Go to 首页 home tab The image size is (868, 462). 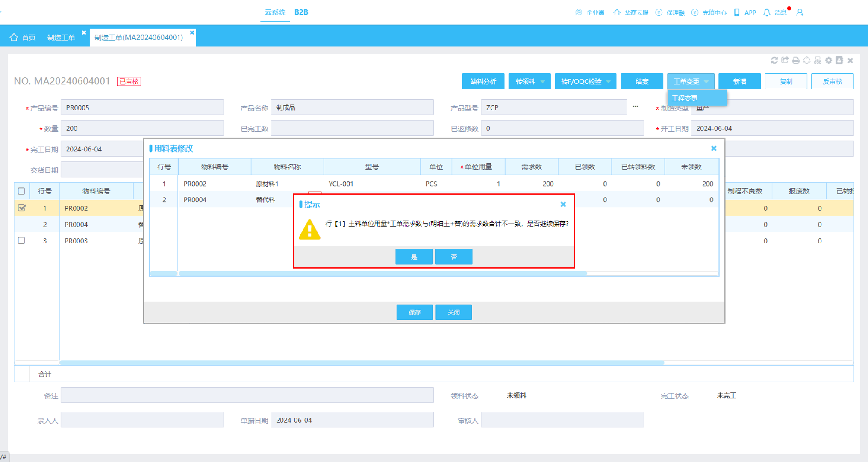(x=23, y=37)
